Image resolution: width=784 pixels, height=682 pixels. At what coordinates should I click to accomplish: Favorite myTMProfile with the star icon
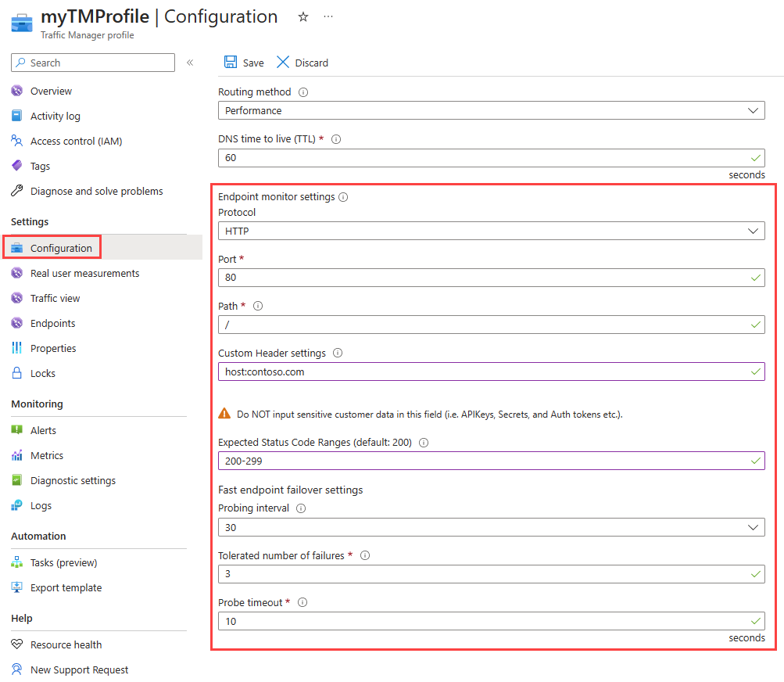coord(303,16)
